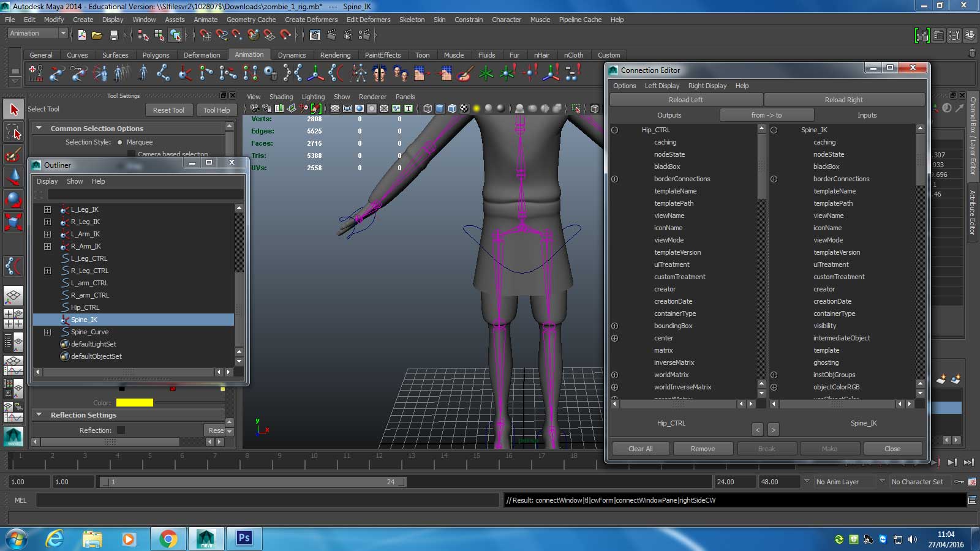Image resolution: width=980 pixels, height=551 pixels.
Task: Toggle wireframe on shaded in viewport
Action: [452, 108]
